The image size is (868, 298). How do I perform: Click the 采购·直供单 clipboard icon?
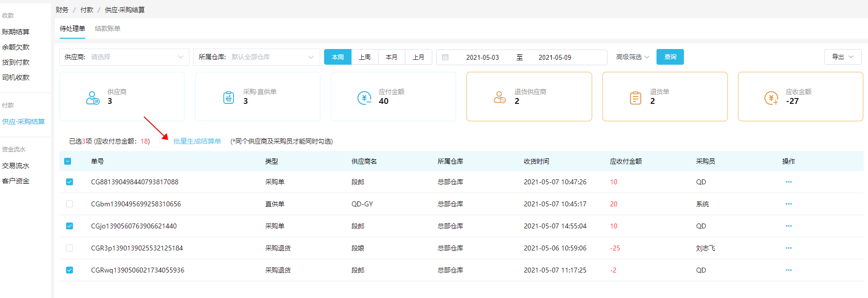tap(229, 98)
